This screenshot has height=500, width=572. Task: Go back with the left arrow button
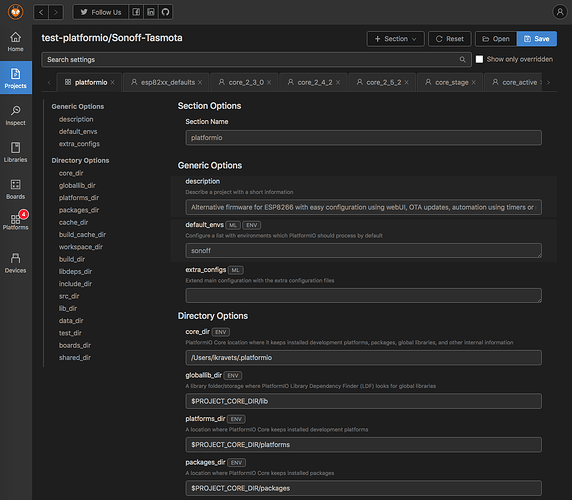tap(41, 12)
